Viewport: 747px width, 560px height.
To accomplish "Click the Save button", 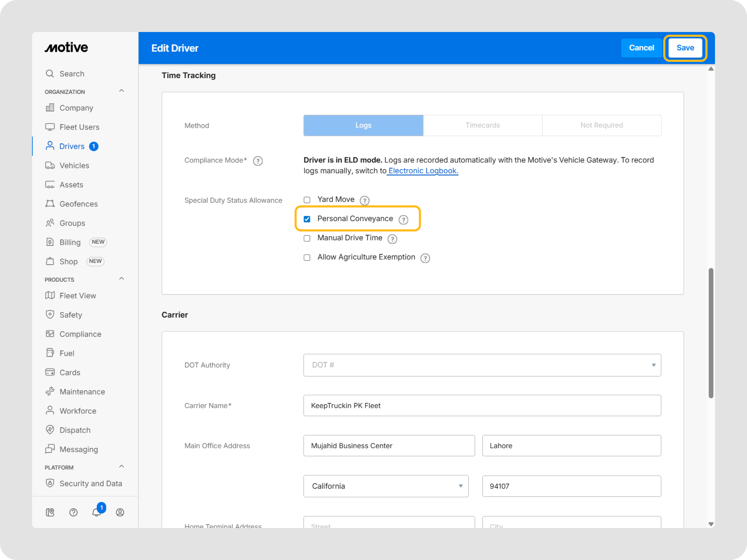I will tap(685, 48).
